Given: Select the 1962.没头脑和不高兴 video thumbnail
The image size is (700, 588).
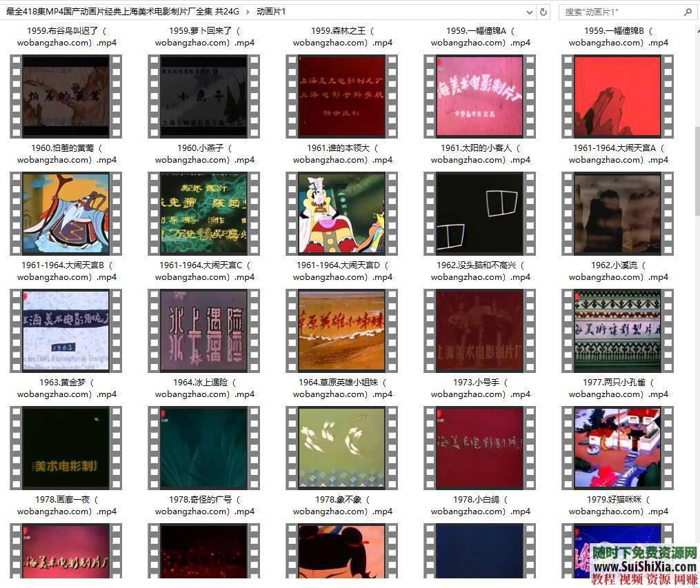Looking at the screenshot, I should click(x=479, y=214).
